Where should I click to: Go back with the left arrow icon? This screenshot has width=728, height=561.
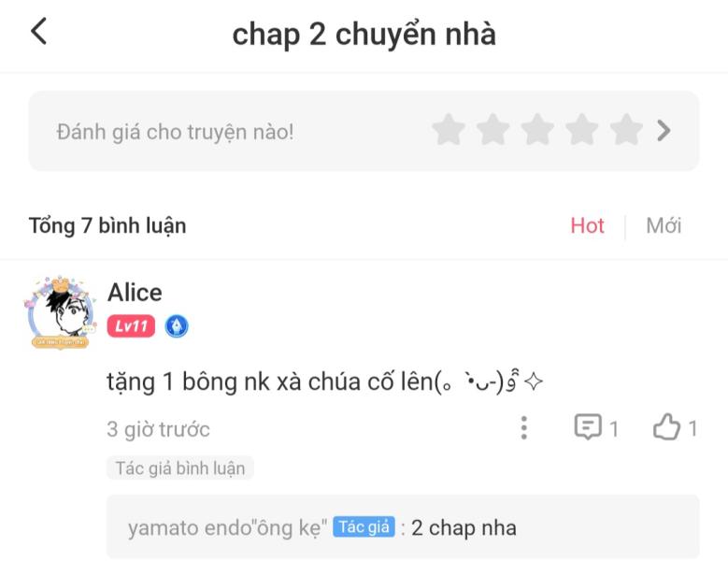click(x=39, y=31)
